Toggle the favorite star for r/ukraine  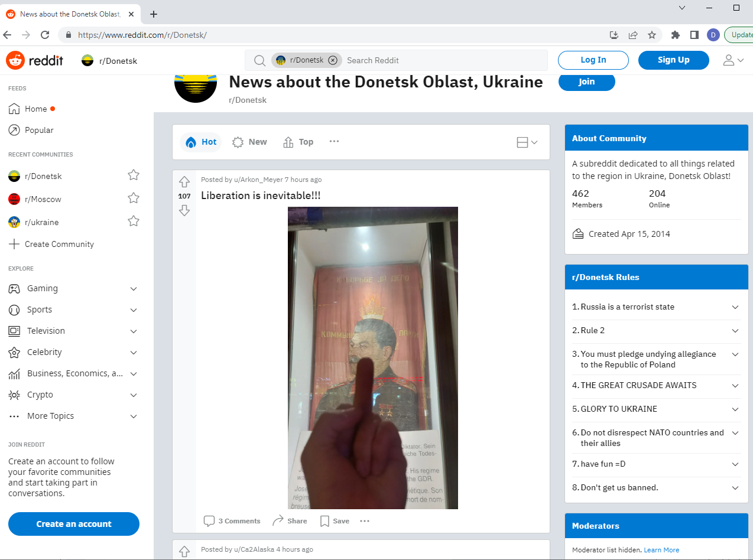coord(134,222)
